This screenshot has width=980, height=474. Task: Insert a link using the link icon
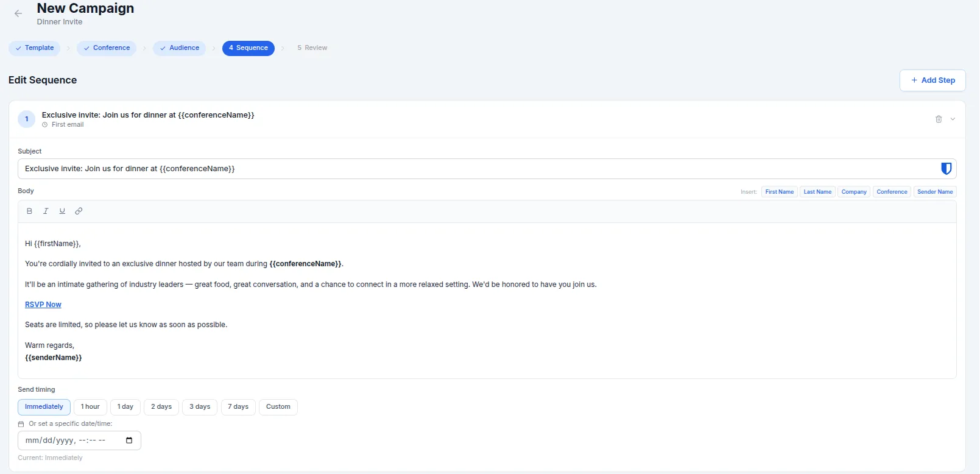[79, 211]
